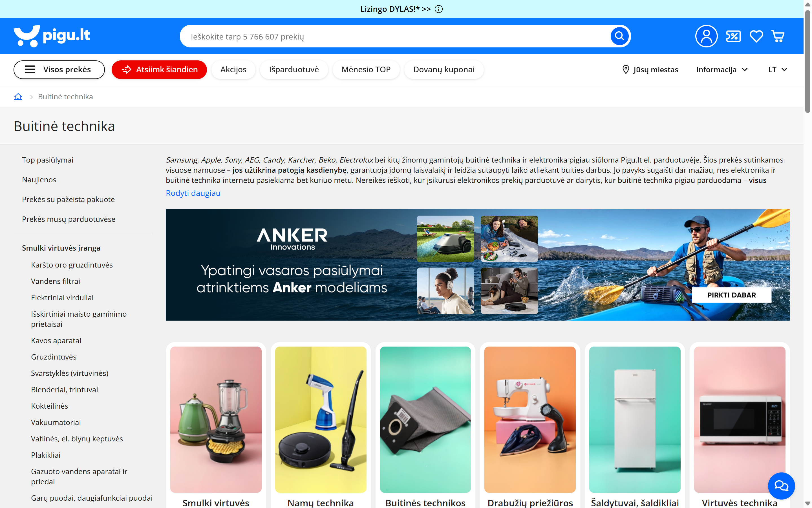Click the Atsiimk šiandien button

click(159, 69)
